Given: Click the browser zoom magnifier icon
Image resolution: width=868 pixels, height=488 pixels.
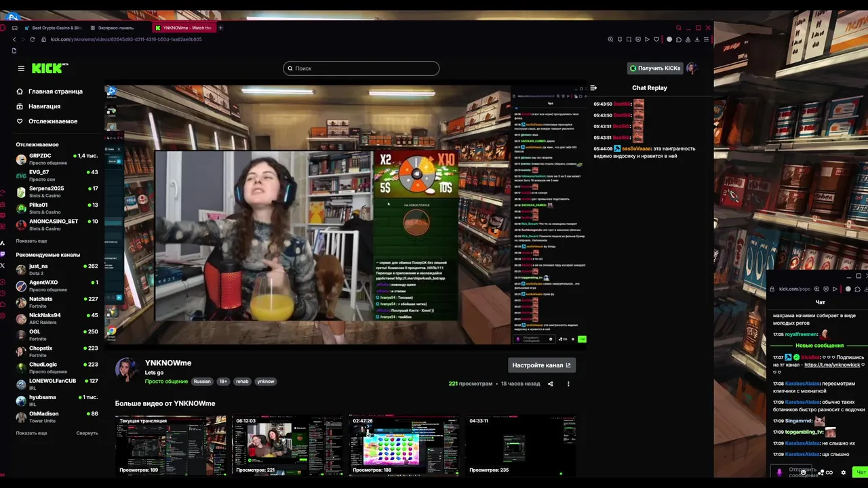Looking at the screenshot, I should click(610, 39).
